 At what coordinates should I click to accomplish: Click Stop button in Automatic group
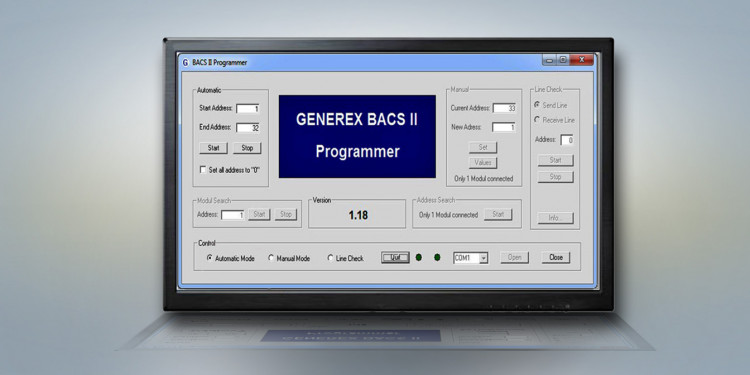247,148
